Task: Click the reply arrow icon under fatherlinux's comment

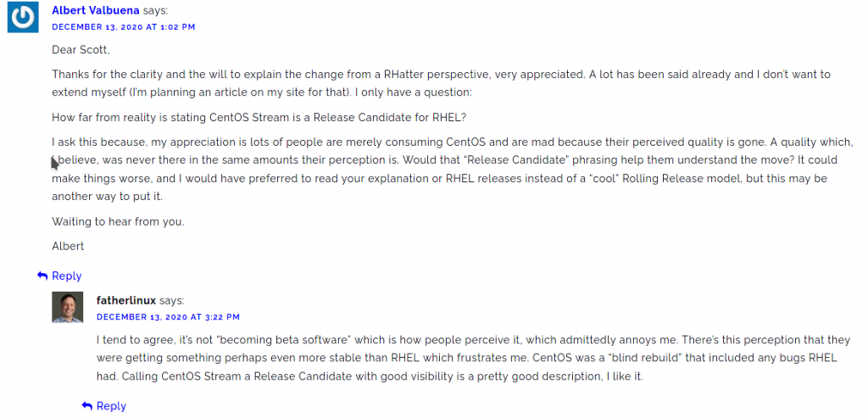Action: coord(87,406)
